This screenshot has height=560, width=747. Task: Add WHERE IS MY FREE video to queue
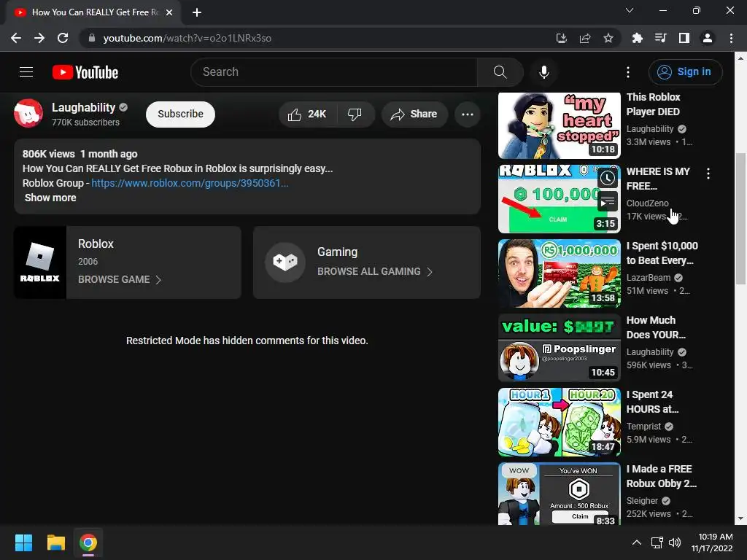point(607,202)
